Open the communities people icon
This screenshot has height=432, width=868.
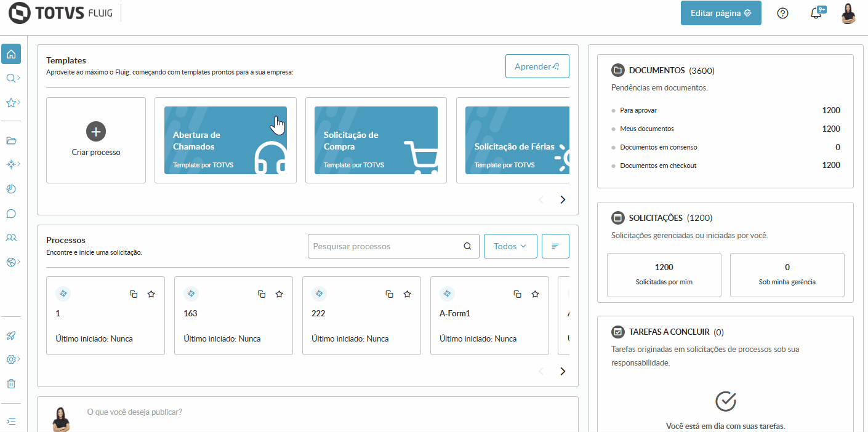[11, 238]
